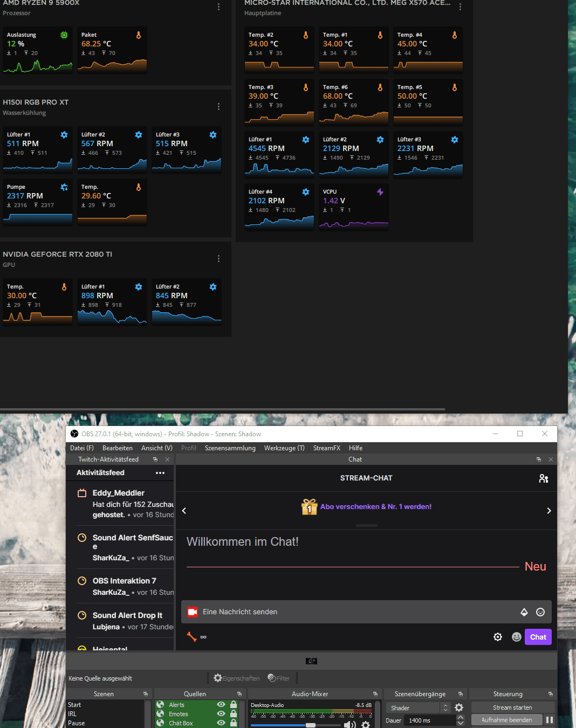Open the Datei (F) menu
This screenshot has height=728, width=576.
(82, 448)
